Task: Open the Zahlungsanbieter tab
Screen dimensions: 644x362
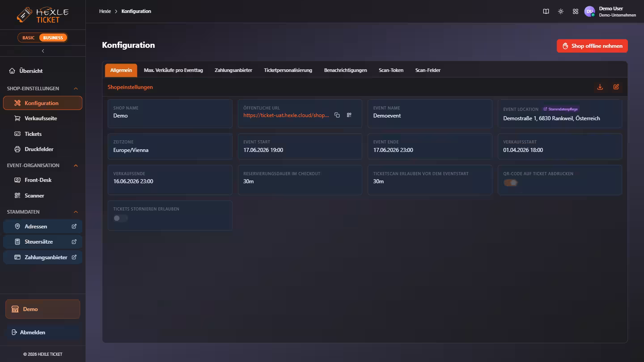Action: [x=233, y=70]
